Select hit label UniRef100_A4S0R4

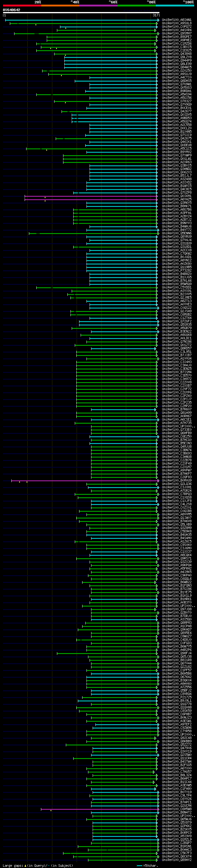(x=177, y=30)
